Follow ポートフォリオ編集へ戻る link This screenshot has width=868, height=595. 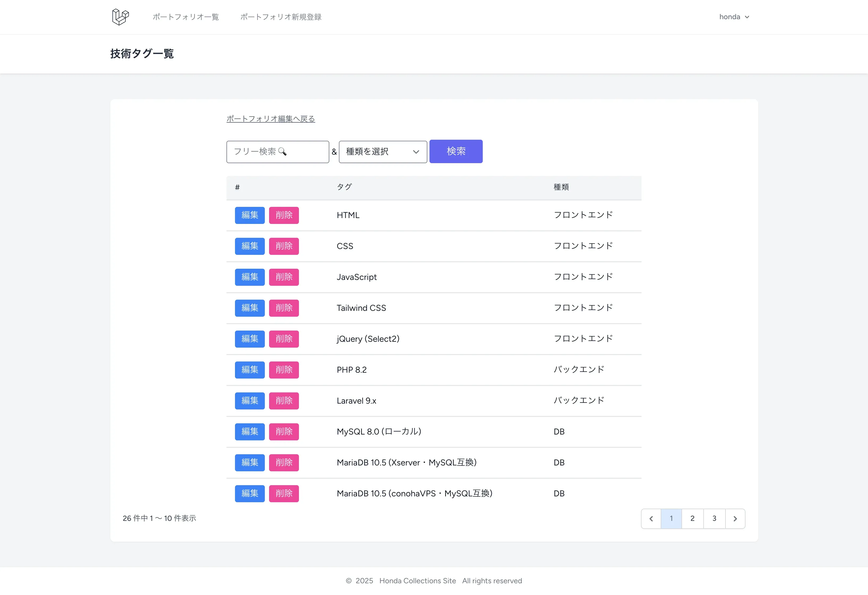(x=270, y=119)
